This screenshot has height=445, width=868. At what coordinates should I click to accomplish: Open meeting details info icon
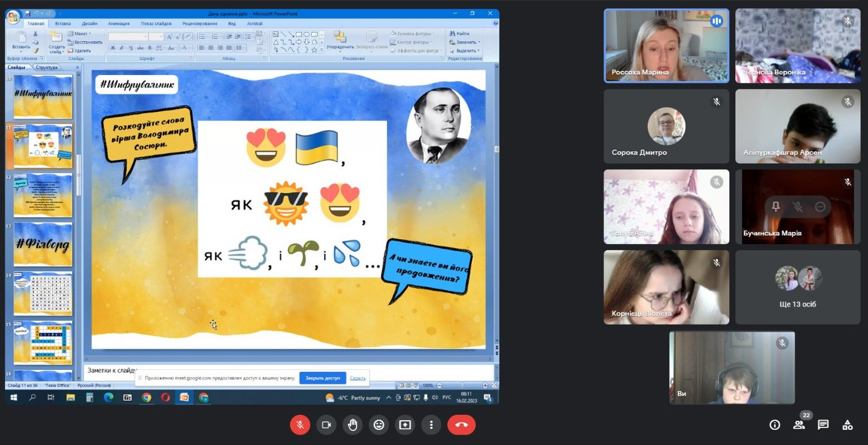coord(775,425)
